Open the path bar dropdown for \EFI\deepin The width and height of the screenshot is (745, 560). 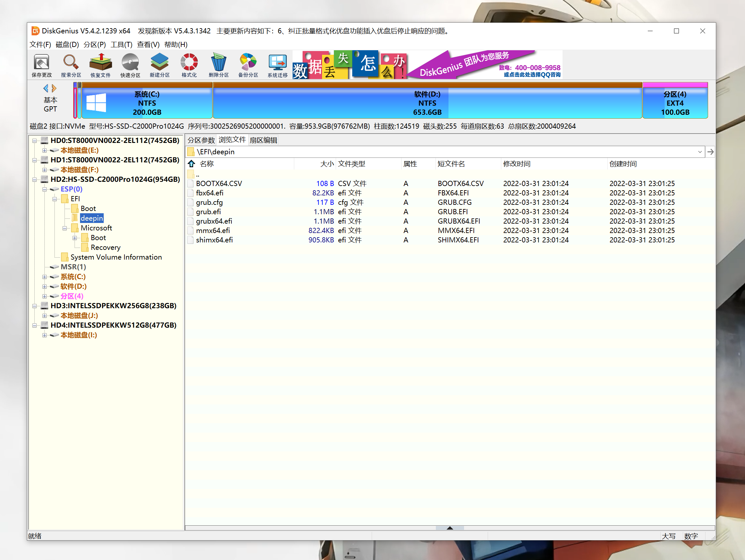tap(700, 152)
